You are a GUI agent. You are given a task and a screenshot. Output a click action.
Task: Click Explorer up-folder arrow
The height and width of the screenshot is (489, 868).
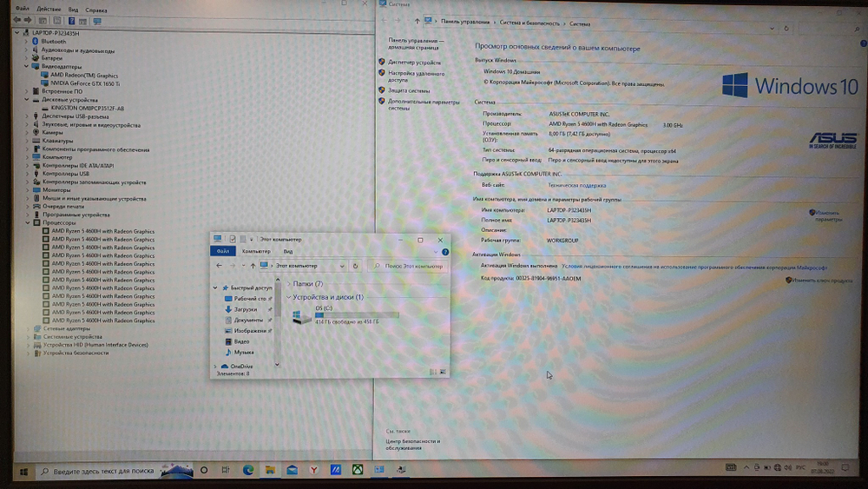coord(253,266)
